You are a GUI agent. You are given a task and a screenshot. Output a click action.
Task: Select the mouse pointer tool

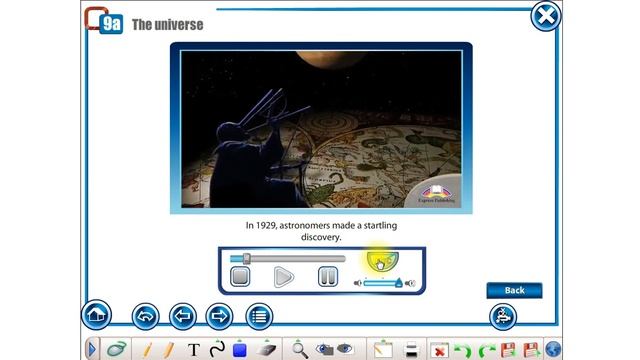coord(117,349)
